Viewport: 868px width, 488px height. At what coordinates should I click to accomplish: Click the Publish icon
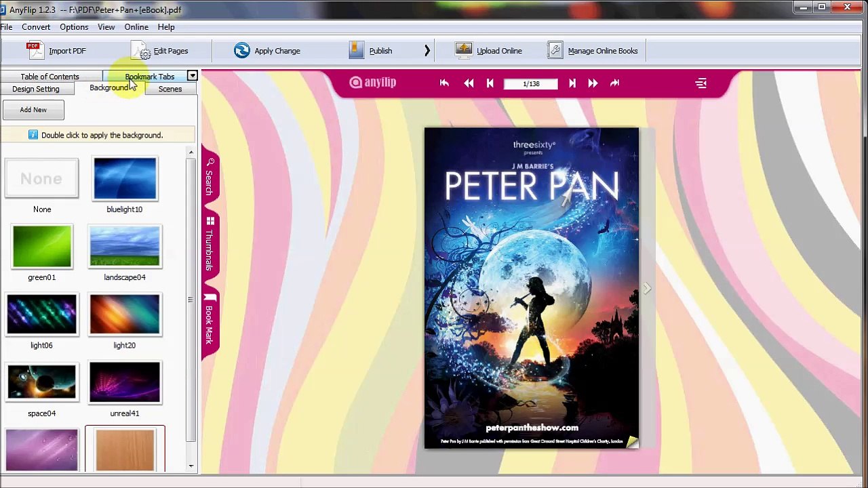357,51
